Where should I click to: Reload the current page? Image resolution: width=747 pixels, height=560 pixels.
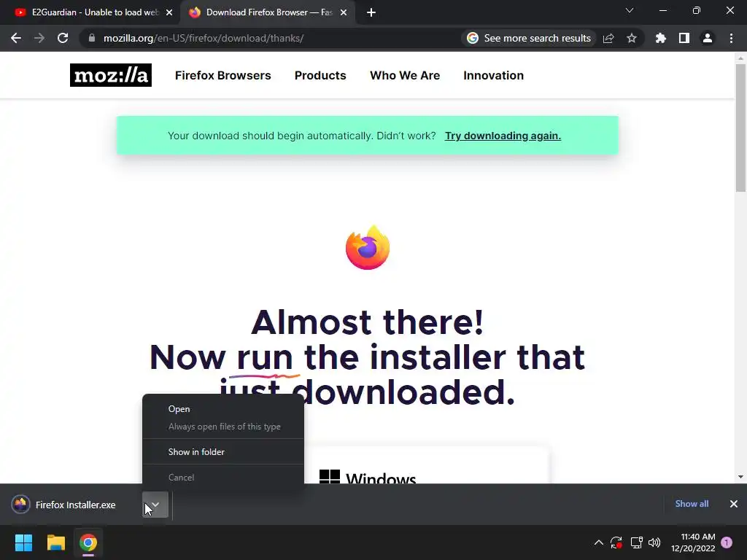(63, 38)
